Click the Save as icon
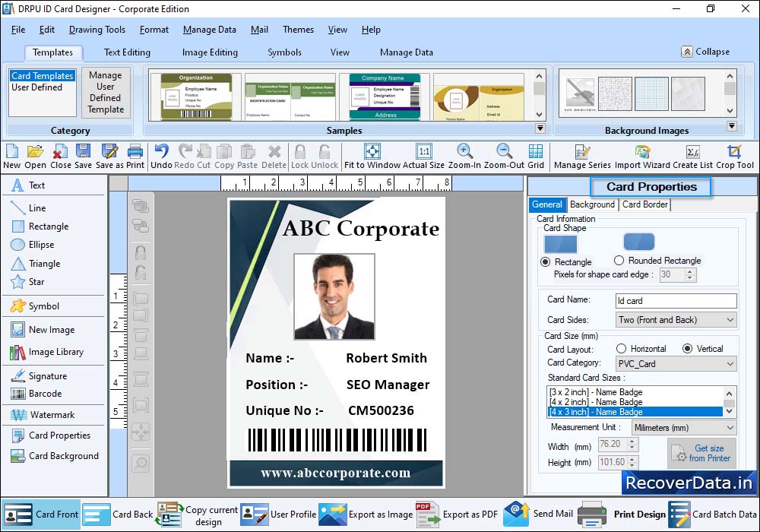The image size is (760, 532). (x=109, y=157)
